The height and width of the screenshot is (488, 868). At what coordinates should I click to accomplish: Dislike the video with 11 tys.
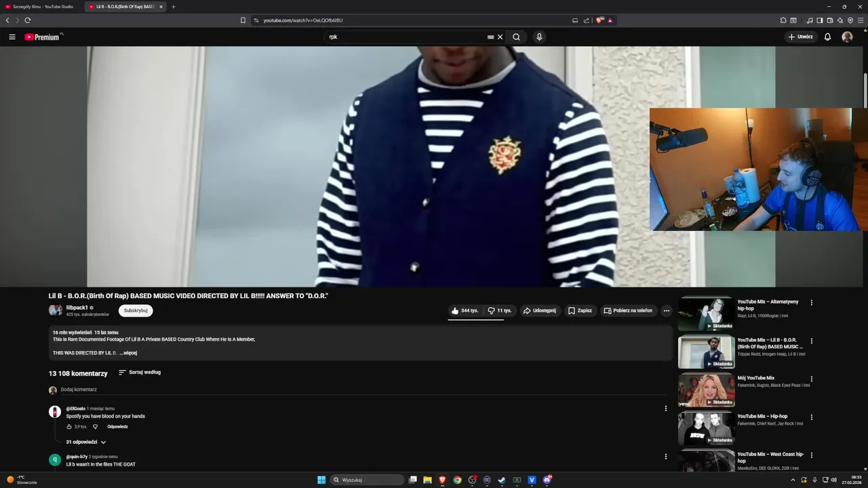(x=500, y=310)
